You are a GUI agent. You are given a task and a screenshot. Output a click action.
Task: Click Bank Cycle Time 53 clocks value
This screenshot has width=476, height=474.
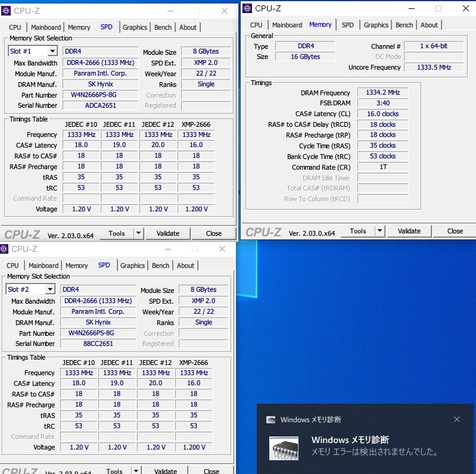pos(382,156)
